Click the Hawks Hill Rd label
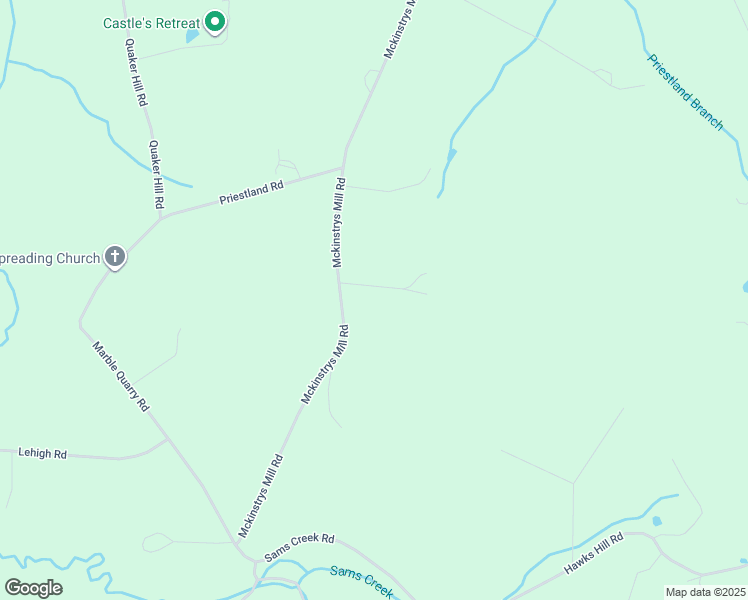This screenshot has width=748, height=600. coord(593,553)
